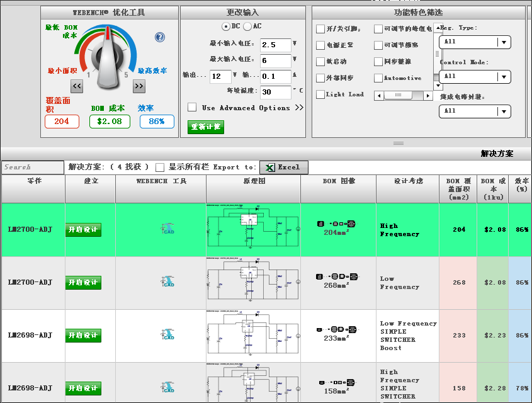Screen dimensions: 532x403
Task: Expand advanced options with >> chevron
Action: coord(299,108)
